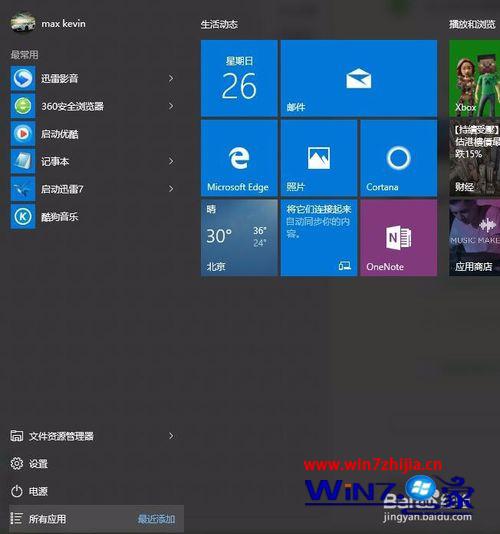Click the 启动优酷 label text
The width and height of the screenshot is (500, 534).
[x=60, y=134]
